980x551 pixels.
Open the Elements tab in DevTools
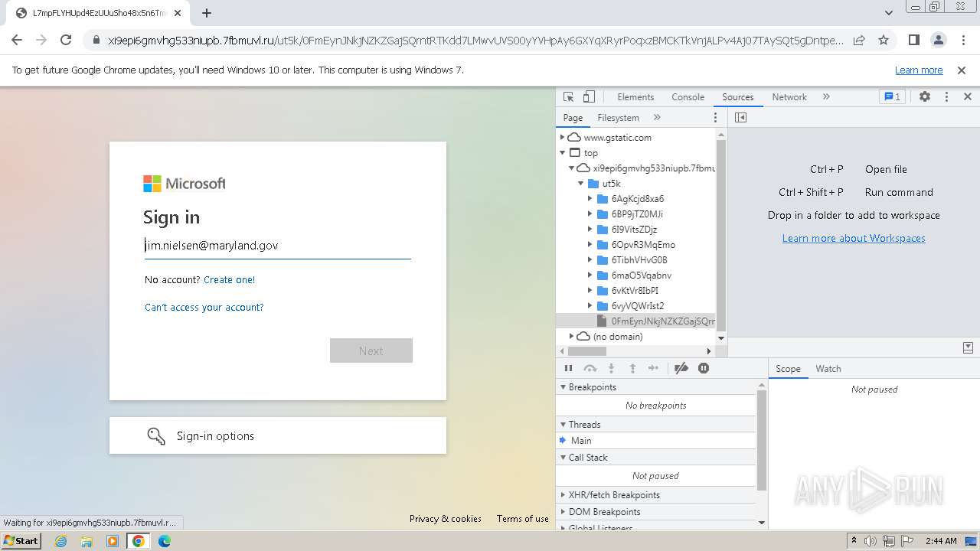(x=635, y=97)
